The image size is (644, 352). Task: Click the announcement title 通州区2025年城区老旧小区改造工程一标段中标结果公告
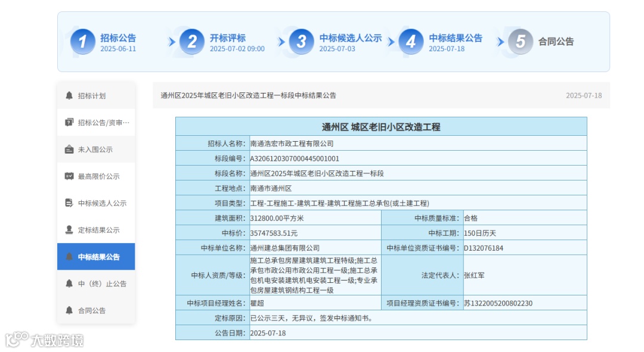point(248,95)
